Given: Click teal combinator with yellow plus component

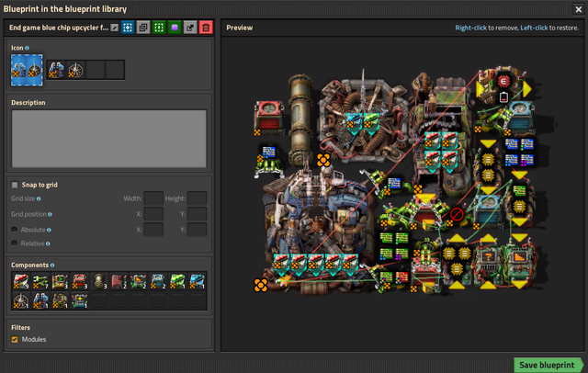Looking at the screenshot, I should coord(80,300).
